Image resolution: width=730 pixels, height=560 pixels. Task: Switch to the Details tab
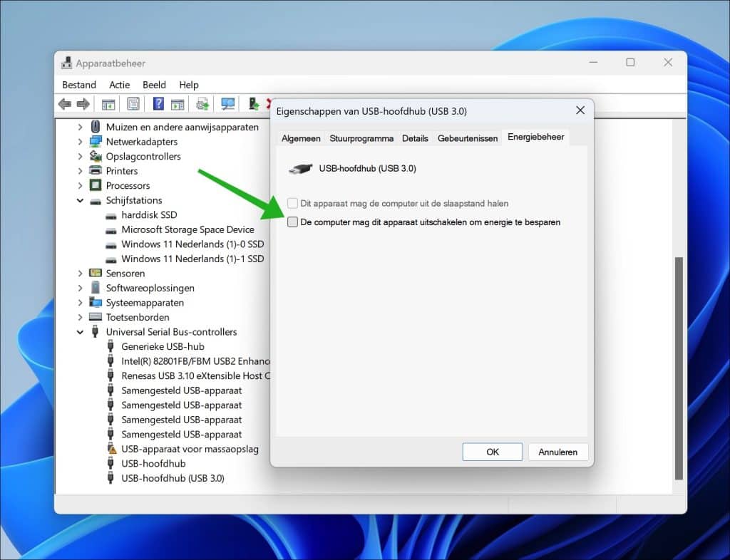point(415,138)
